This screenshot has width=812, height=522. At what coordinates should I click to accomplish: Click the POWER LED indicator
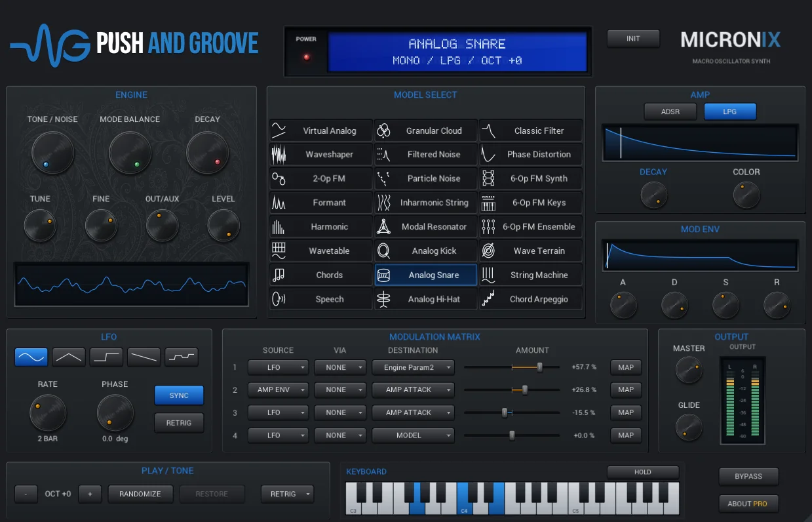[x=305, y=57]
